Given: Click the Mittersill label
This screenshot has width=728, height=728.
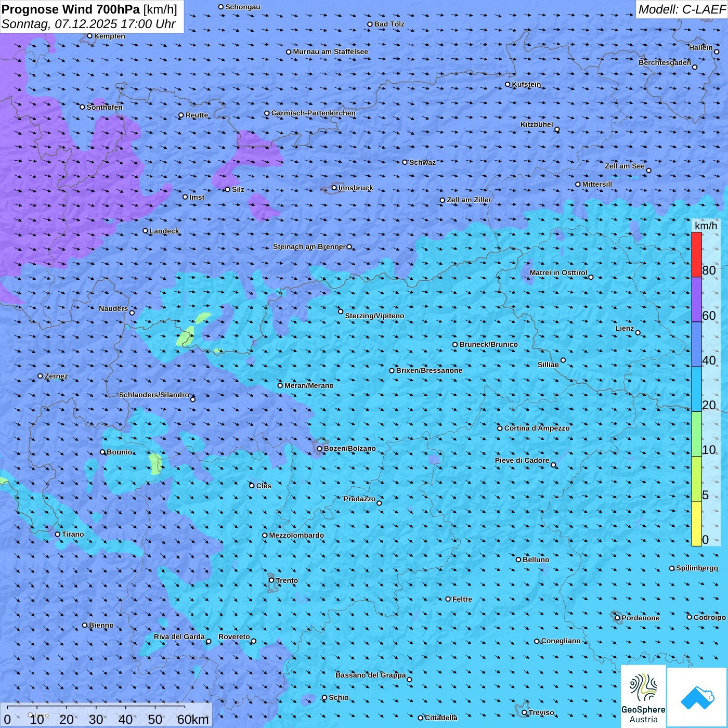Looking at the screenshot, I should pyautogui.click(x=597, y=184).
